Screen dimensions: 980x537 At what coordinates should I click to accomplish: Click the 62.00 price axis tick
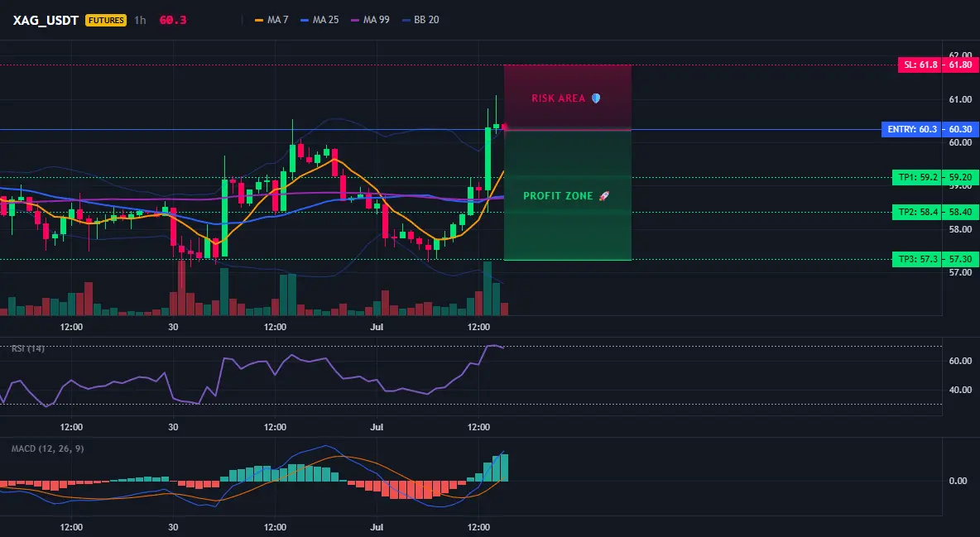[960, 55]
